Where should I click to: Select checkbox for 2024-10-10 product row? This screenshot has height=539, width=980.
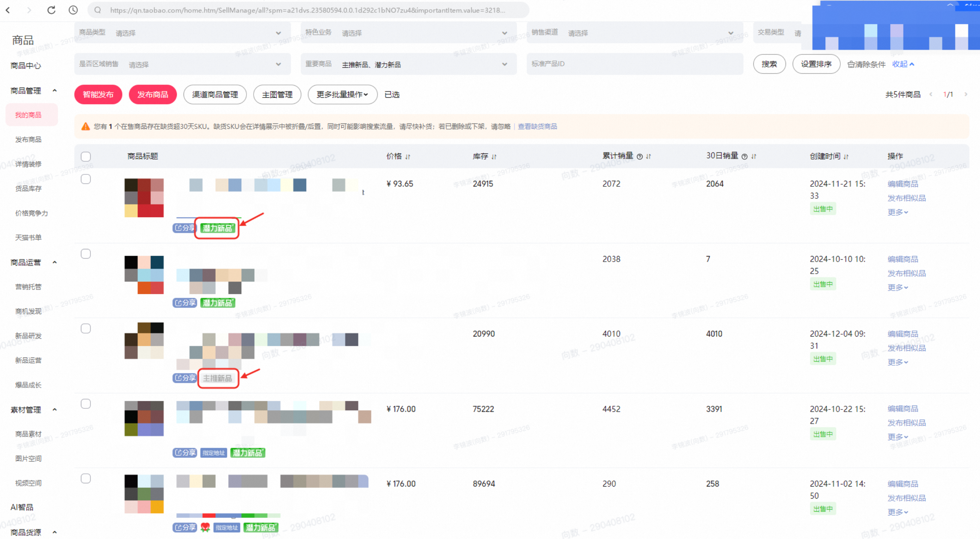tap(85, 254)
